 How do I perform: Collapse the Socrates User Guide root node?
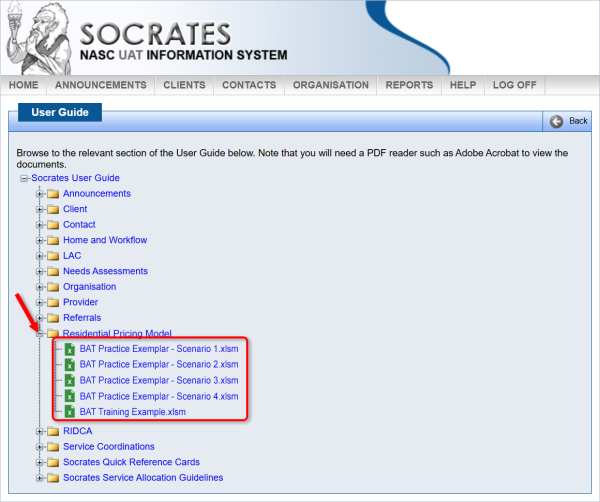[24, 178]
